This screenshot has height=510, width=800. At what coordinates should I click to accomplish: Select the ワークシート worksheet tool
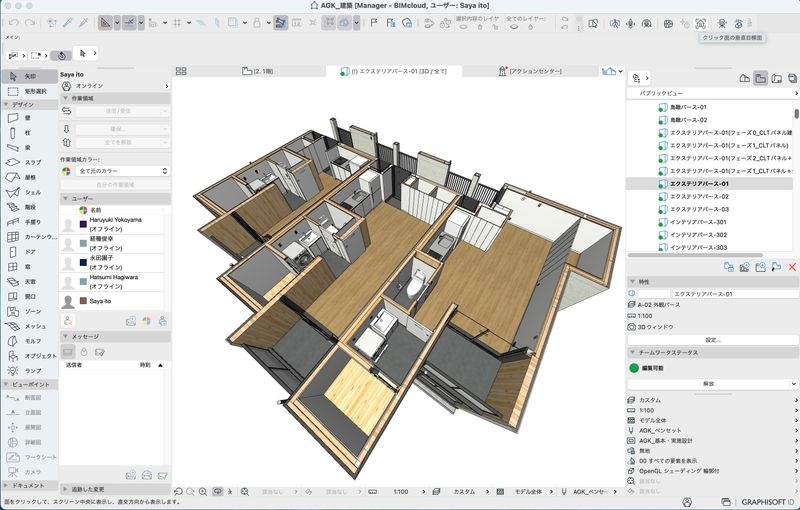coord(29,457)
